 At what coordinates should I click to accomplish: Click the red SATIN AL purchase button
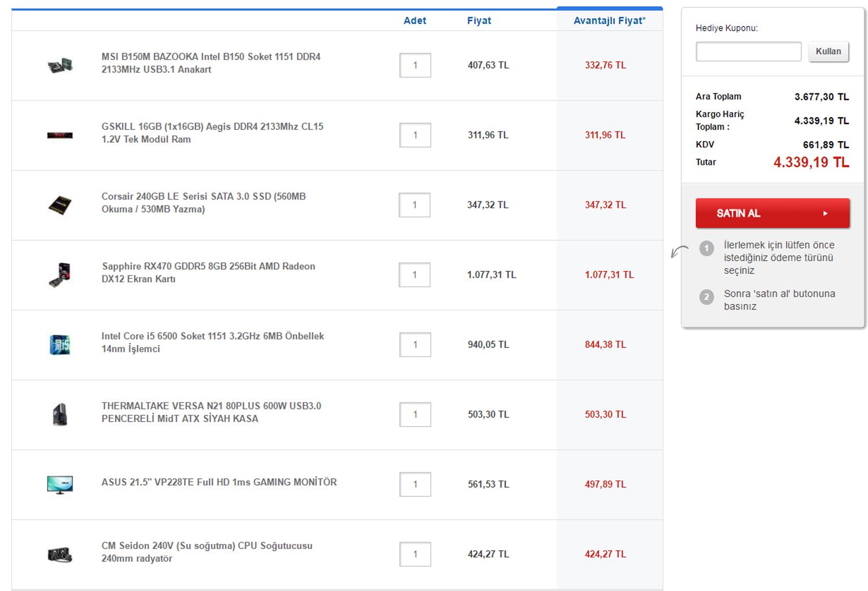[773, 213]
